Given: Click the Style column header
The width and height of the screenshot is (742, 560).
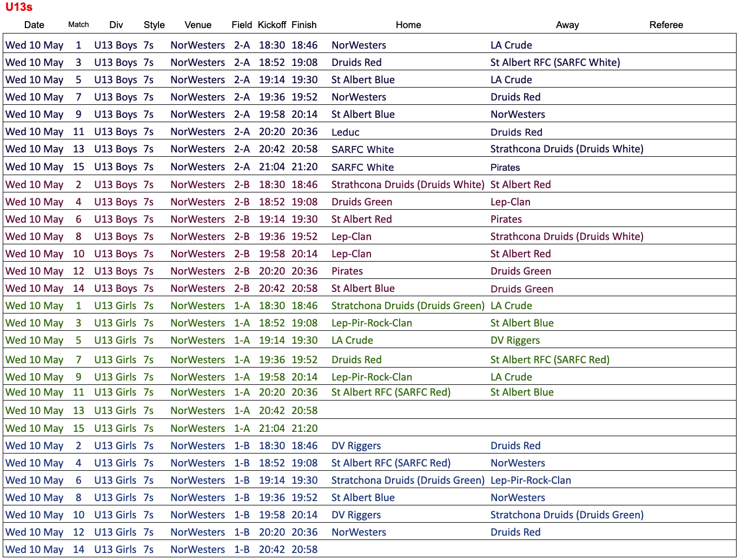Looking at the screenshot, I should (x=154, y=25).
